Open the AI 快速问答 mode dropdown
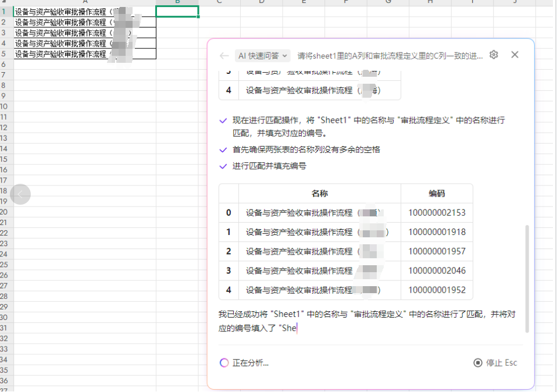This screenshot has height=392, width=557. coord(263,56)
